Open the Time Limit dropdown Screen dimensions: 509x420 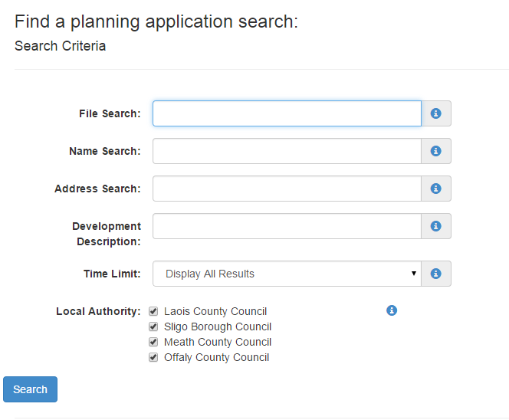tap(287, 274)
